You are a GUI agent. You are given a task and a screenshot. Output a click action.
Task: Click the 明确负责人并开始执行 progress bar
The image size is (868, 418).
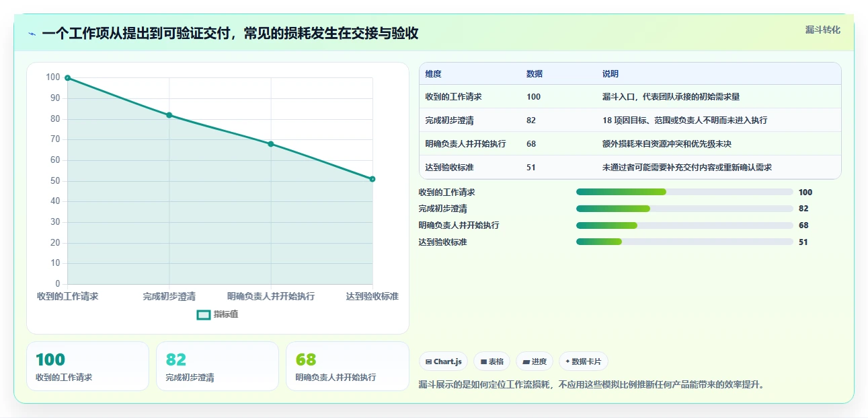(x=684, y=225)
